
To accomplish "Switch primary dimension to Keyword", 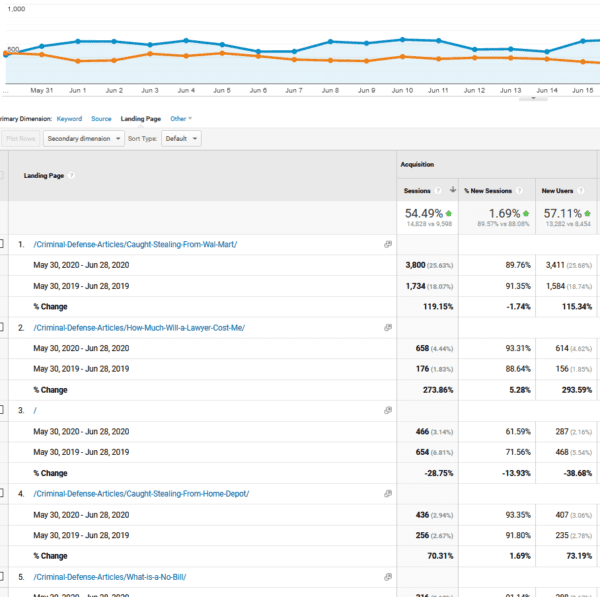I will [69, 118].
